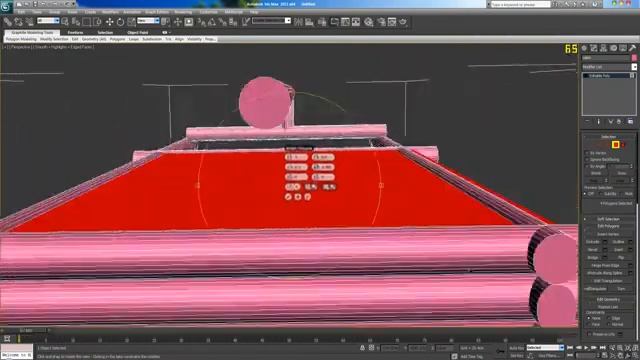Activate the Select and Rotate tool
This screenshot has height=360, width=640.
click(x=120, y=22)
